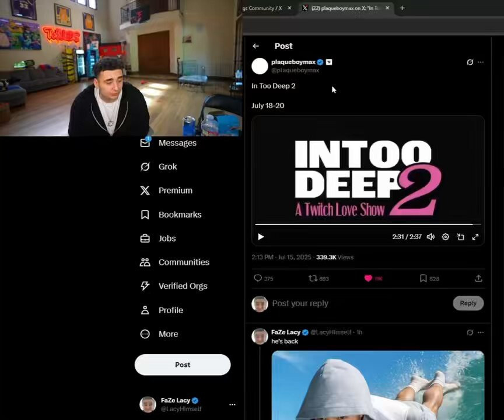Open FaZe Lacy account switcher ellipsis

pyautogui.click(x=232, y=405)
